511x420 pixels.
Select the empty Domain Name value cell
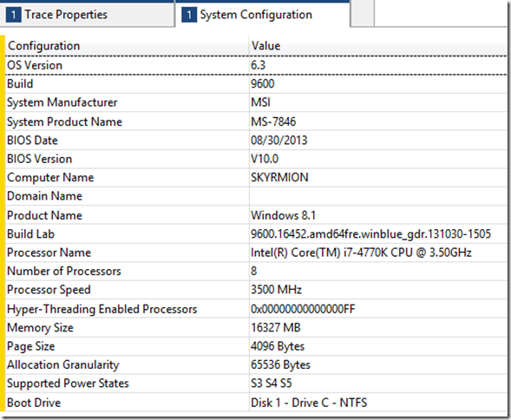[378, 196]
